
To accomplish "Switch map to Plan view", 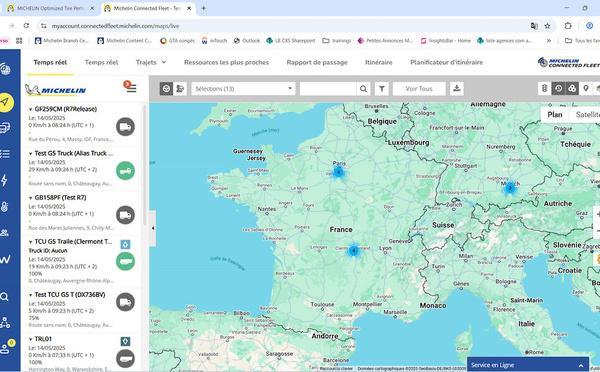I will [555, 114].
